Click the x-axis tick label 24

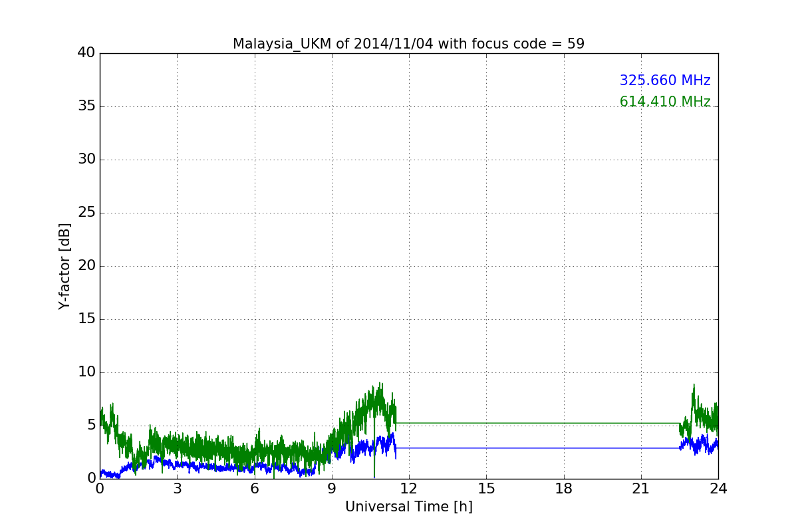[x=718, y=489]
